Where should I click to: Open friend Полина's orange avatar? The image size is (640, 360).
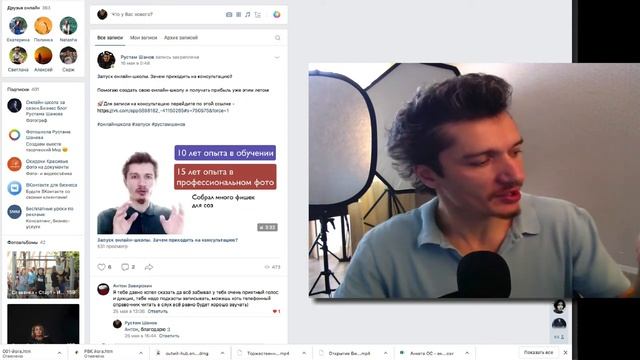(x=43, y=25)
